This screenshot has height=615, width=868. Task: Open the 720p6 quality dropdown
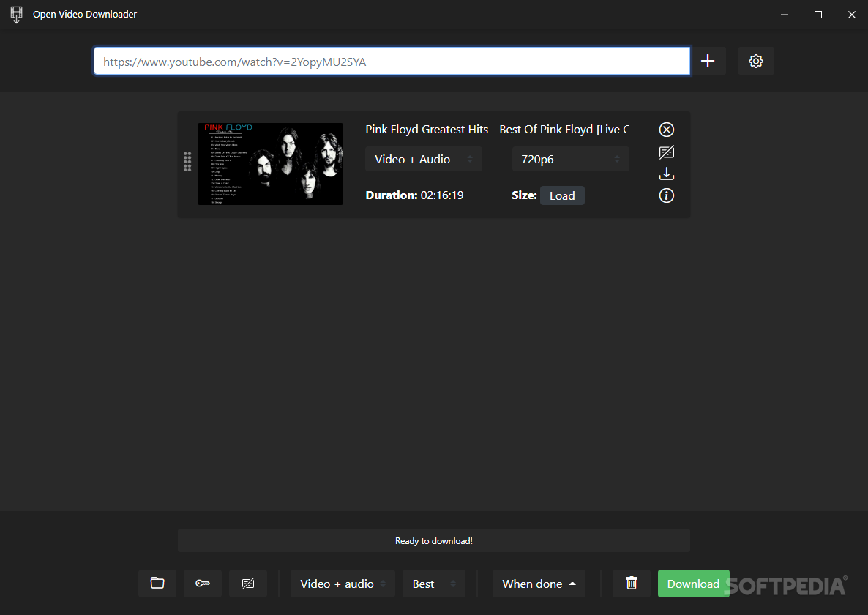click(570, 160)
